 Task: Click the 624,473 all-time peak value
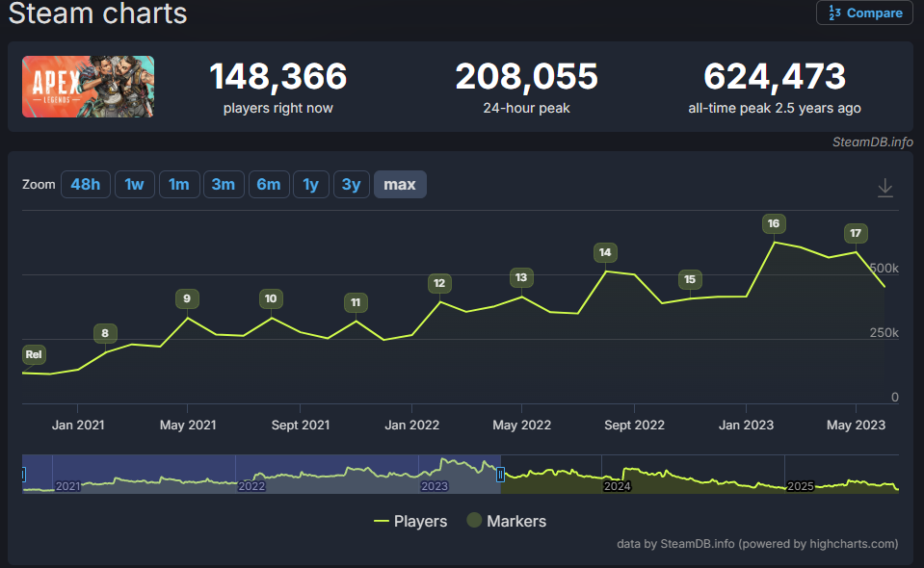[x=775, y=76]
